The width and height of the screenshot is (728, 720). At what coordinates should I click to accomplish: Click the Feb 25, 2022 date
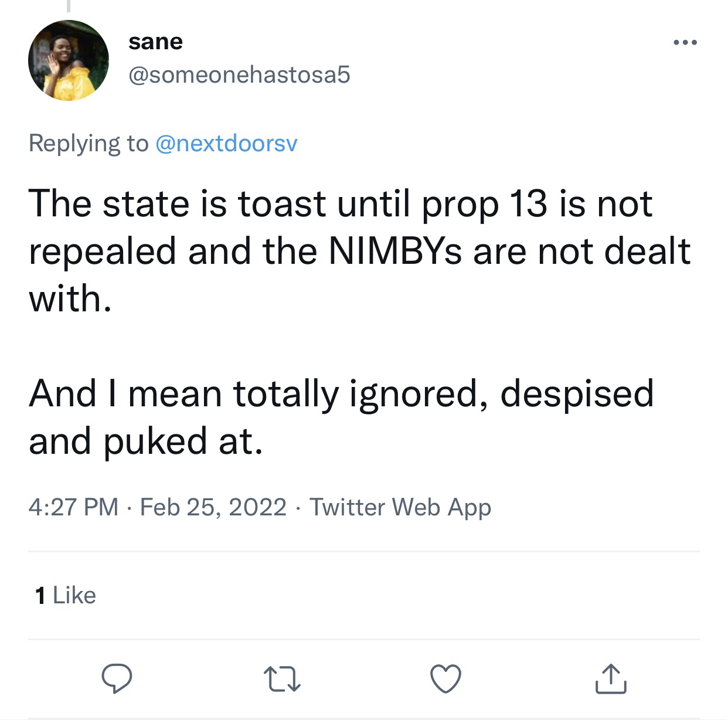(x=213, y=507)
